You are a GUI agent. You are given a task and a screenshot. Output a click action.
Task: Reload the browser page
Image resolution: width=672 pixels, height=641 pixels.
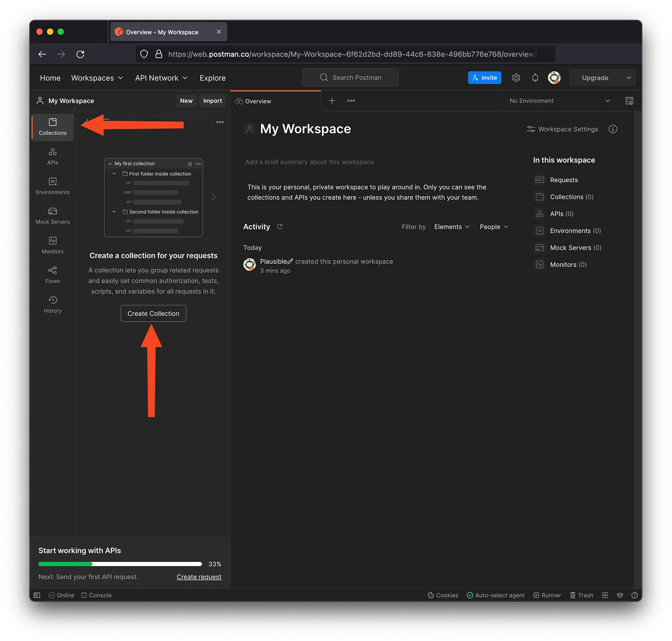pyautogui.click(x=80, y=54)
